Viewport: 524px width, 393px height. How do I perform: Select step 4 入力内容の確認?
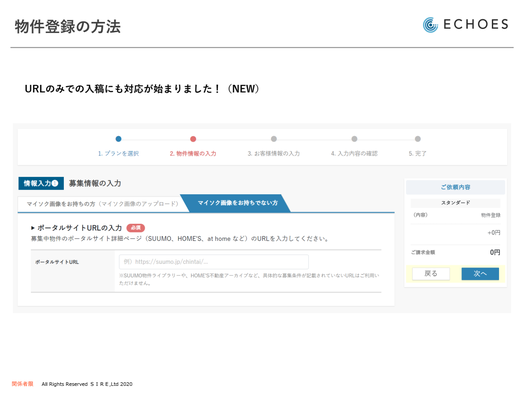tap(354, 153)
